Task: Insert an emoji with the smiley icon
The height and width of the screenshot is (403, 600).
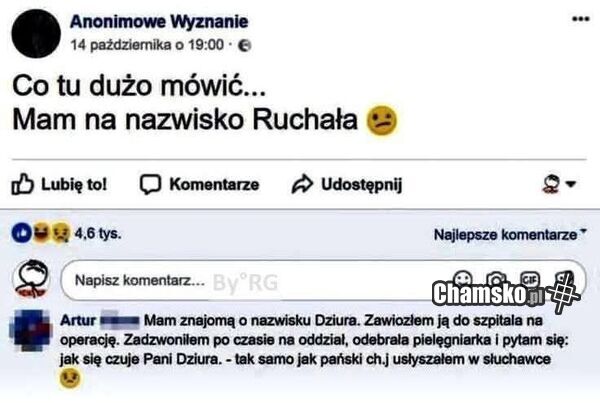Action: (x=462, y=278)
